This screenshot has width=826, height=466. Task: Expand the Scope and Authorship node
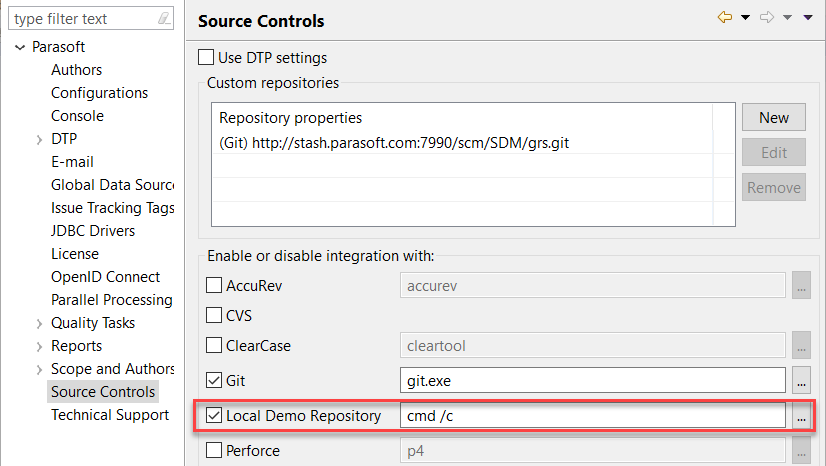tap(39, 370)
